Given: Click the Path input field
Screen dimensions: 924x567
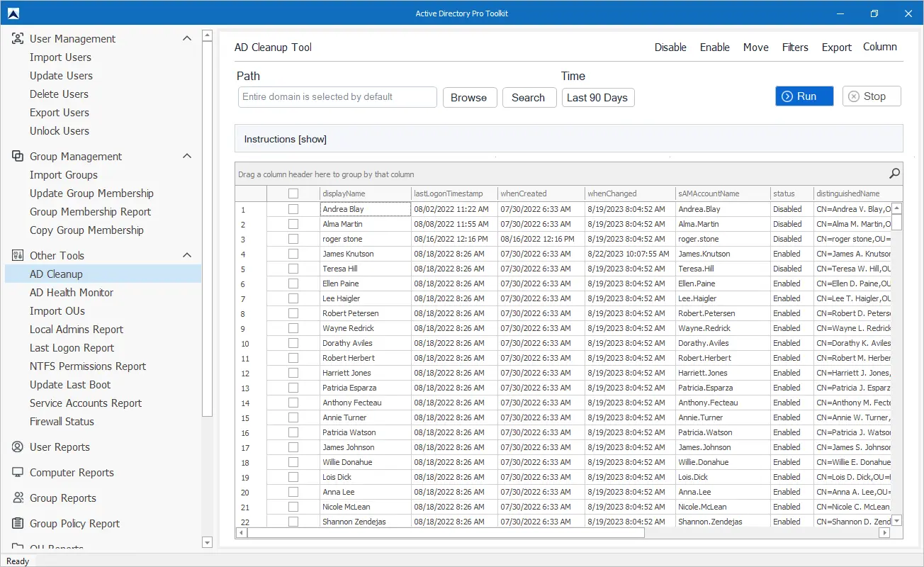Looking at the screenshot, I should click(x=337, y=97).
